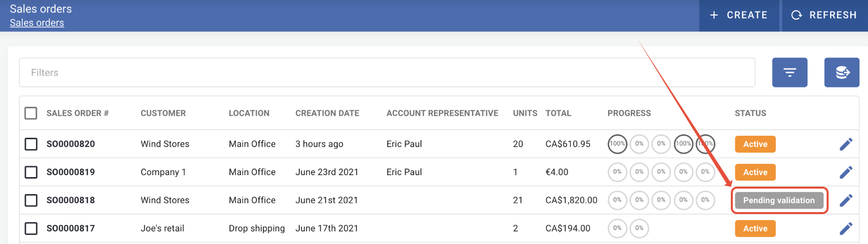This screenshot has width=868, height=244.
Task: Select checkbox for order SO0000820
Action: [31, 144]
